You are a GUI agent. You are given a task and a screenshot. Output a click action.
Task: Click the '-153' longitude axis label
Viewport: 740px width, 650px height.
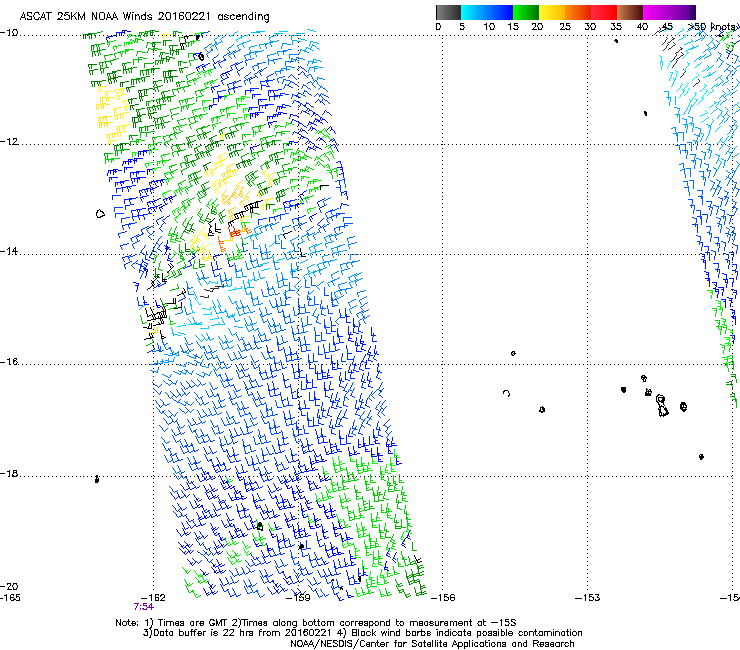(x=588, y=597)
